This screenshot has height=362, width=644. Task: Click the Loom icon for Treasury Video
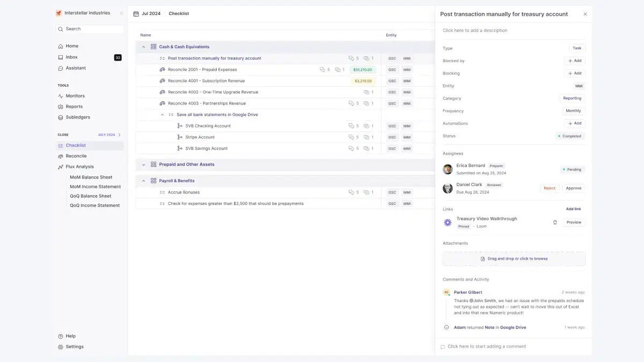tap(448, 222)
